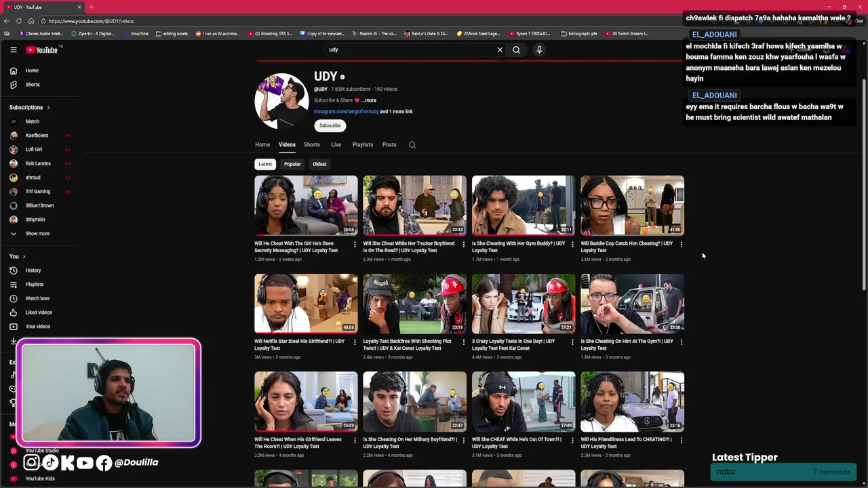
Task: Switch to channel Home tab
Action: (262, 144)
